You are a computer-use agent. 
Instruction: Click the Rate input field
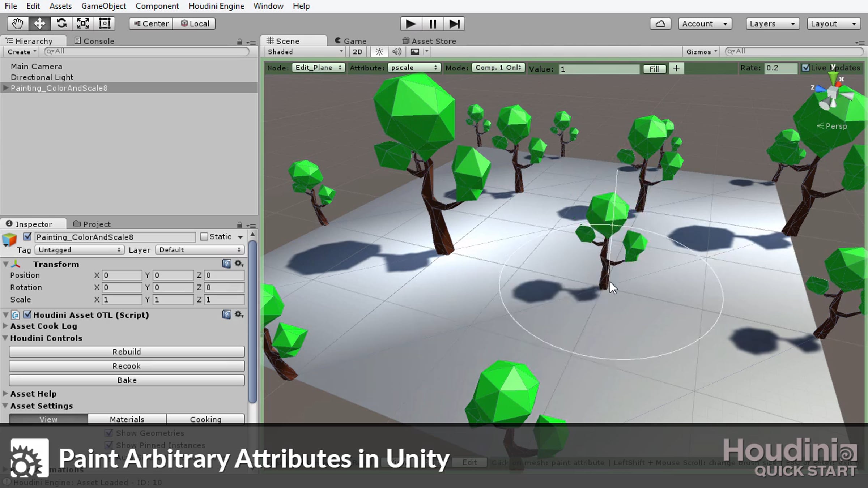tap(781, 68)
